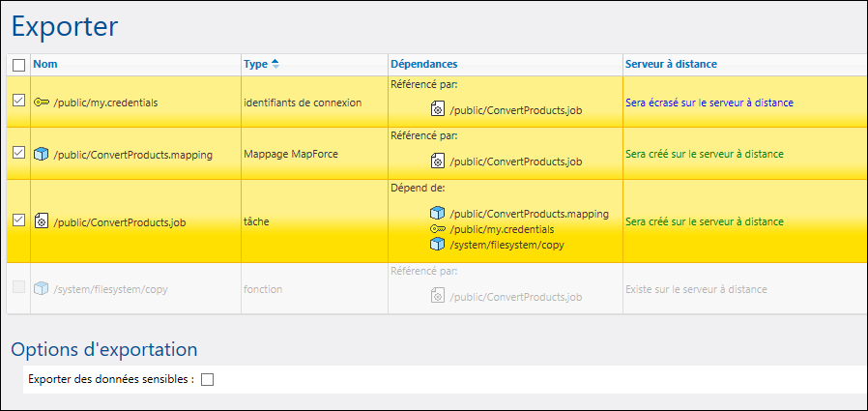Image resolution: width=868 pixels, height=411 pixels.
Task: Click cube icon next to ConvertProducts.mapping dependency
Action: tap(437, 214)
